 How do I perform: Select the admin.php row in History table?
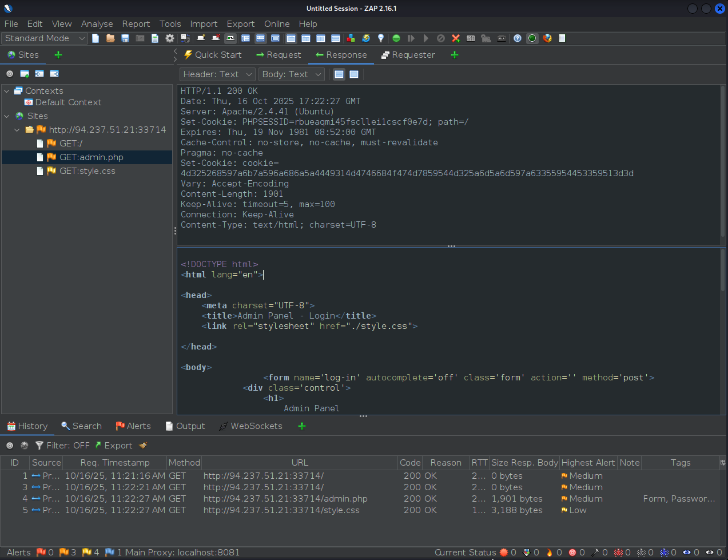click(285, 499)
